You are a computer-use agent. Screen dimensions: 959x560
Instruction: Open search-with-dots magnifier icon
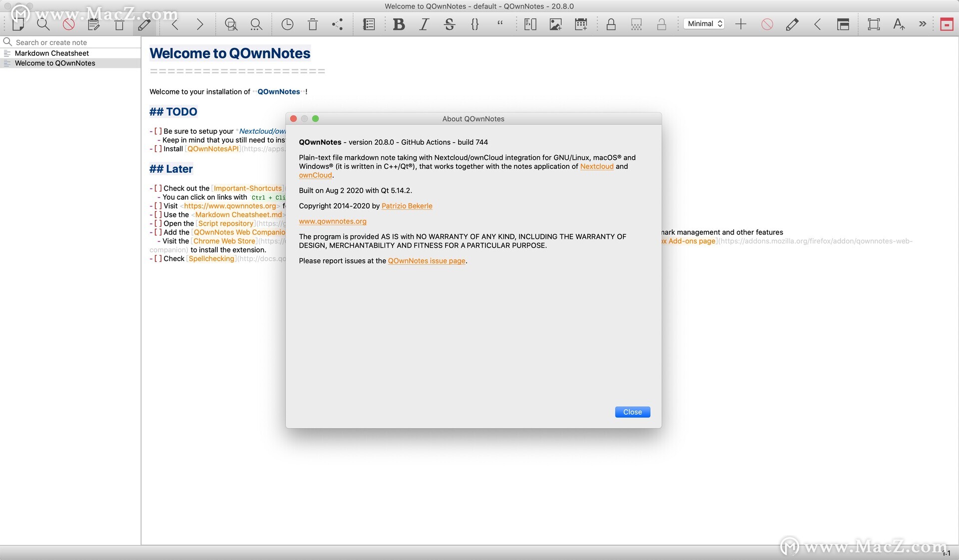[x=256, y=24]
